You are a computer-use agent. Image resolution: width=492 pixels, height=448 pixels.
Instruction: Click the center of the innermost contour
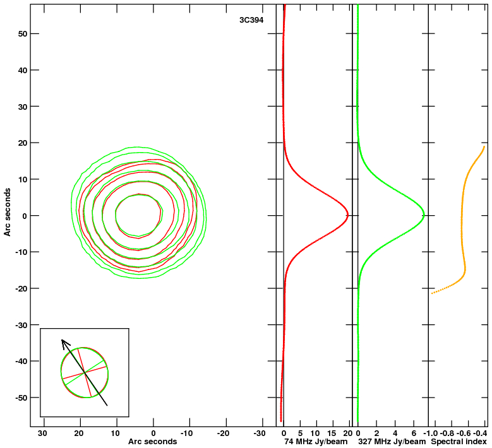tap(138, 215)
